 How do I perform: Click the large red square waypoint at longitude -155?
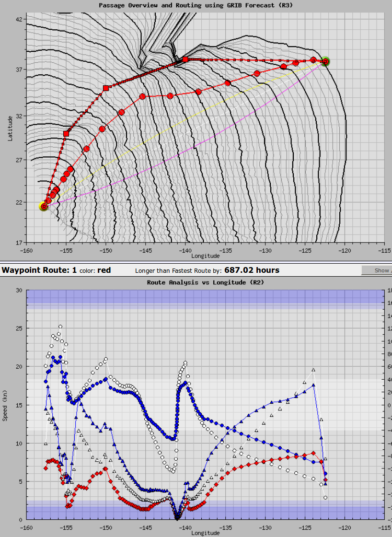66,134
